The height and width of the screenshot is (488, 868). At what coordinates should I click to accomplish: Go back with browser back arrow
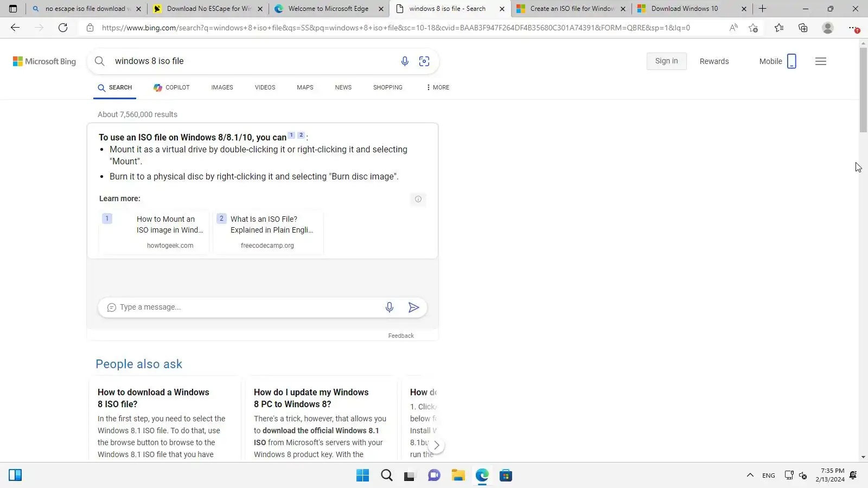pyautogui.click(x=15, y=28)
